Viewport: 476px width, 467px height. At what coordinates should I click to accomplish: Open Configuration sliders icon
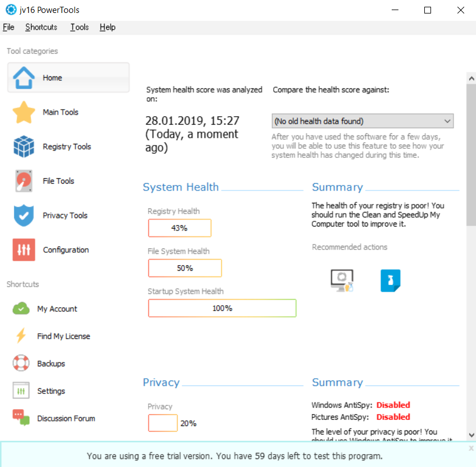pos(24,250)
